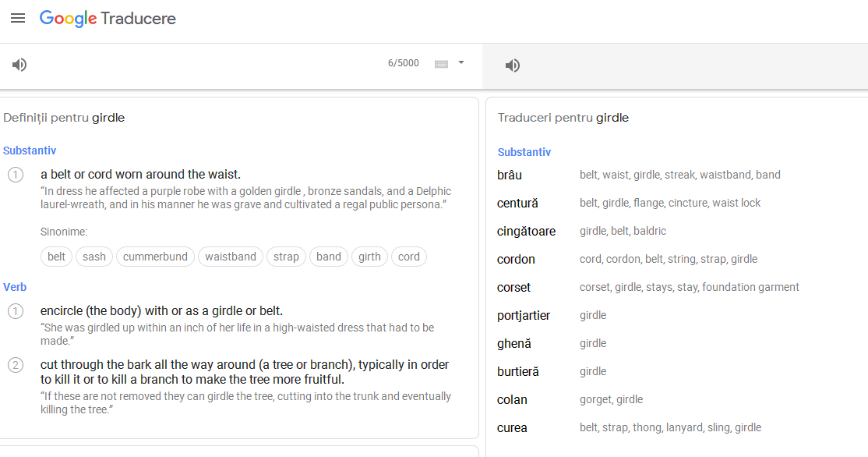Select the synonym chip "belt"

[x=56, y=257]
